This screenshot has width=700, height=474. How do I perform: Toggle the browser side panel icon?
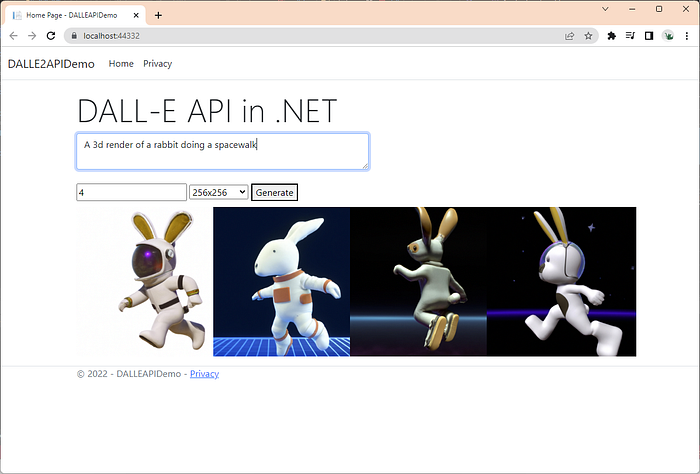[x=649, y=36]
